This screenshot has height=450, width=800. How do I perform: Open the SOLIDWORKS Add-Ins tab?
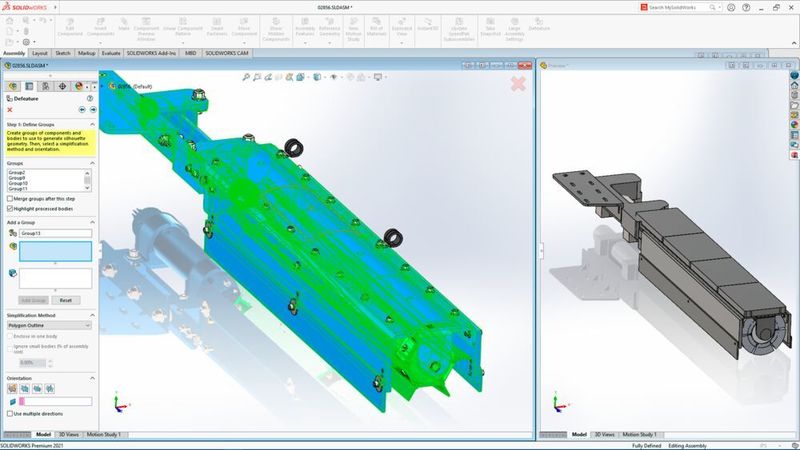151,53
